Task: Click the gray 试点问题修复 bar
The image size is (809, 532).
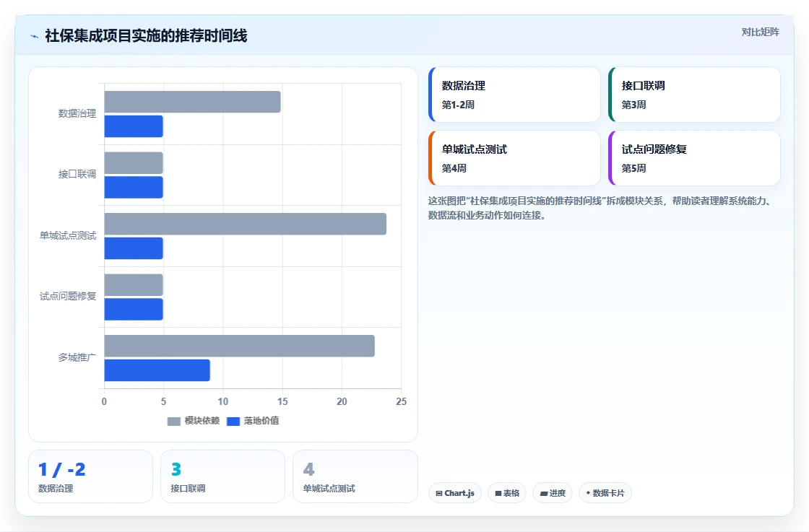Action: [x=134, y=284]
